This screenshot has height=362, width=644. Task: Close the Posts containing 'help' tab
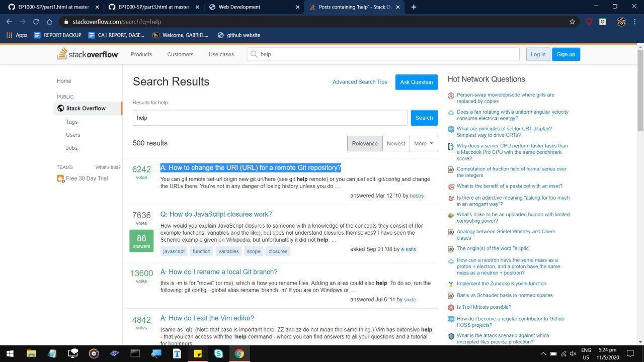(398, 7)
